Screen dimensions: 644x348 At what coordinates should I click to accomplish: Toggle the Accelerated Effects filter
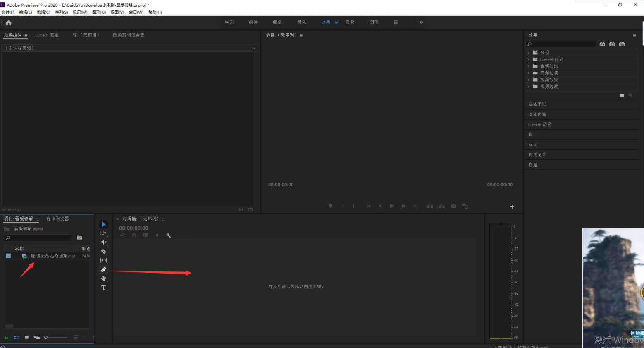point(602,44)
